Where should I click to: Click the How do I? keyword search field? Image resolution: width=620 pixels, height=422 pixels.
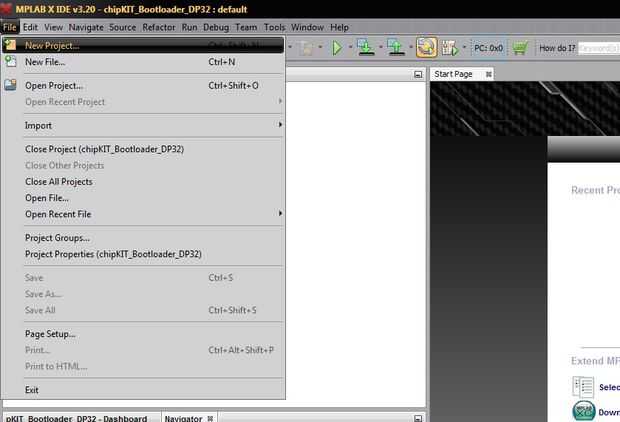[x=599, y=48]
